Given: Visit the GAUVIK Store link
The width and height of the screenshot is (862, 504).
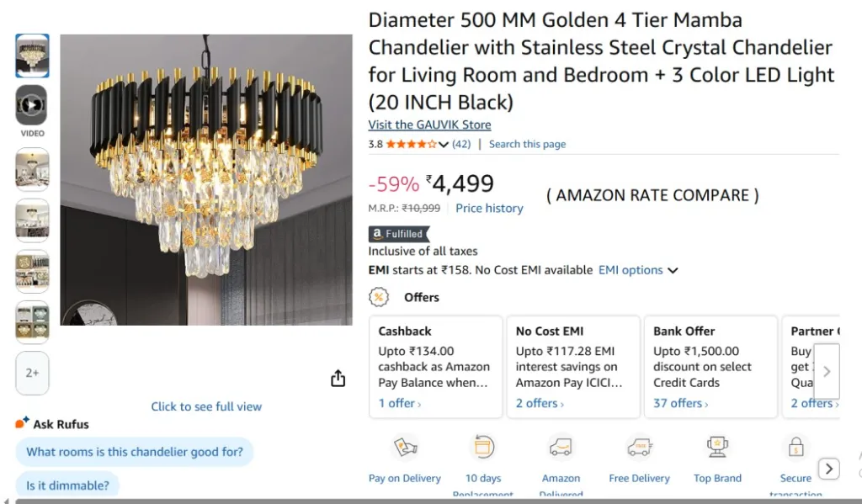Looking at the screenshot, I should (x=429, y=125).
